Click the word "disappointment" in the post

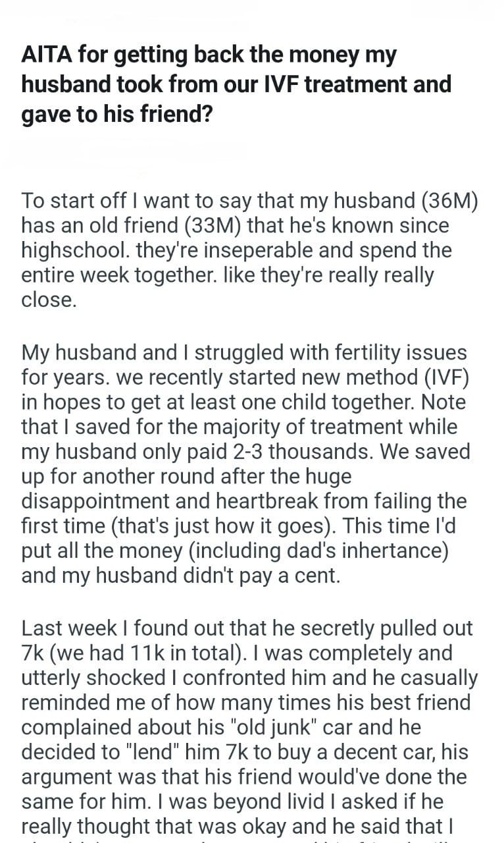pos(88,502)
